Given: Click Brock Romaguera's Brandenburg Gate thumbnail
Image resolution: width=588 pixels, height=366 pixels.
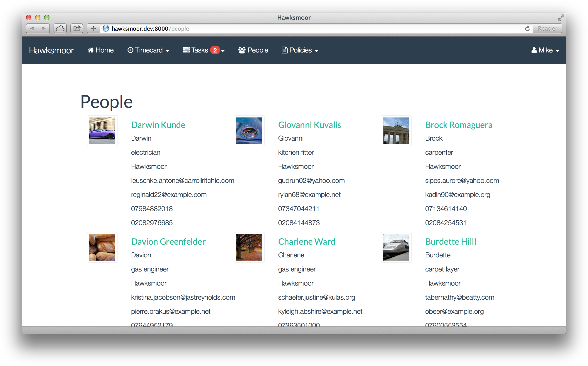Looking at the screenshot, I should 396,130.
